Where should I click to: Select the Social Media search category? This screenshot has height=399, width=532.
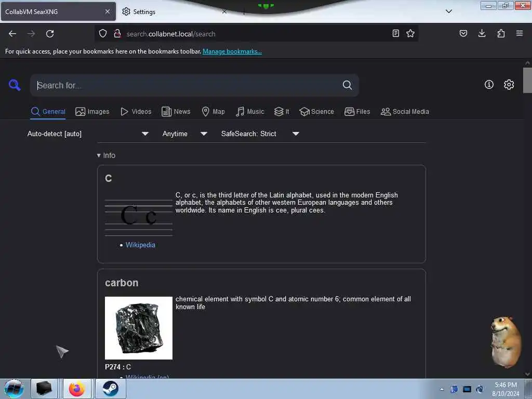(x=405, y=112)
